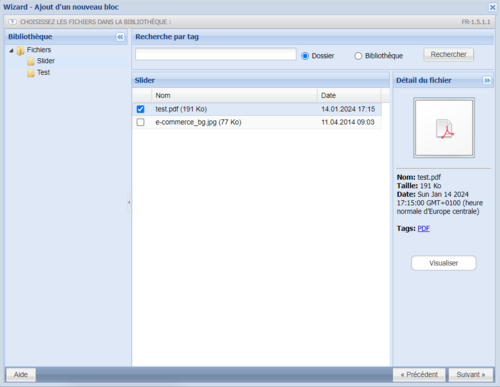Collapse the Fichiers tree node arrow

click(11, 51)
